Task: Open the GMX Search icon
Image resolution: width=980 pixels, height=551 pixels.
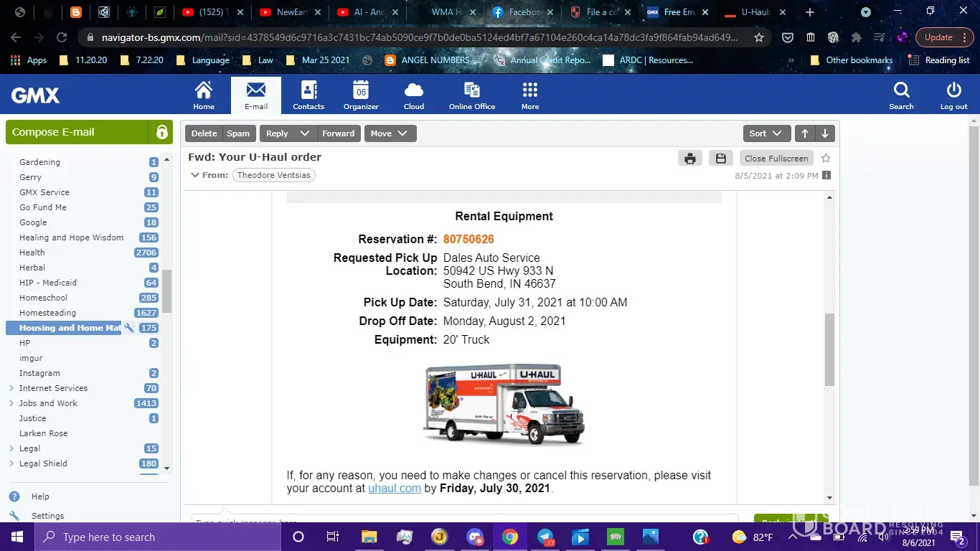Action: pos(901,95)
